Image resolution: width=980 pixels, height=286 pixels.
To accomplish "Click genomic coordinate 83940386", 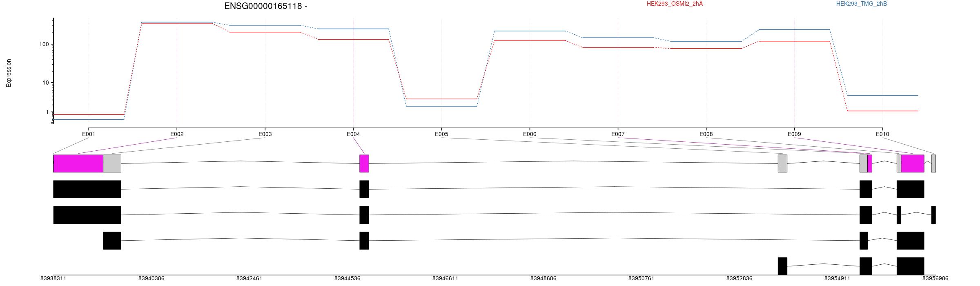I will click(151, 279).
